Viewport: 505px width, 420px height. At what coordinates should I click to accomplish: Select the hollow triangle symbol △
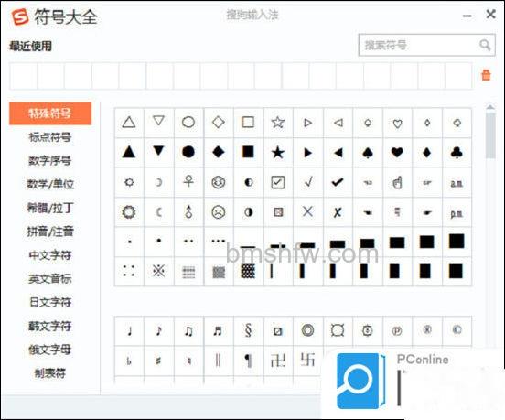(x=129, y=123)
